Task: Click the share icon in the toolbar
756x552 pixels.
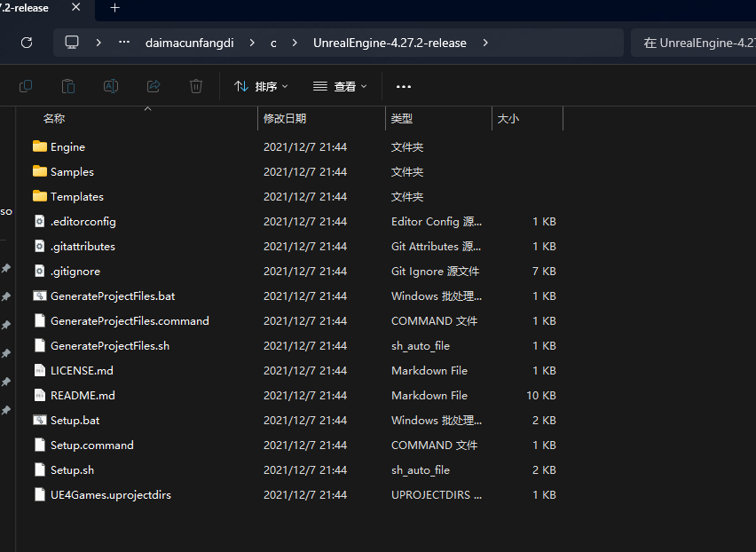Action: pyautogui.click(x=154, y=86)
